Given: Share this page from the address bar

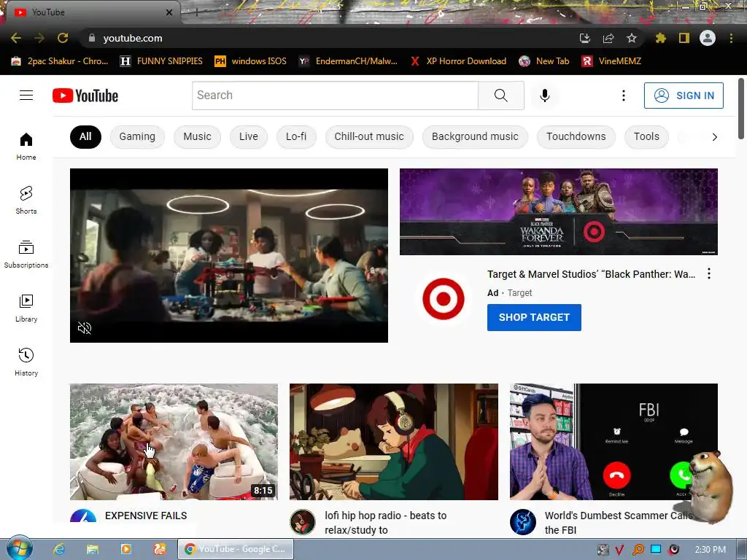Looking at the screenshot, I should point(608,38).
